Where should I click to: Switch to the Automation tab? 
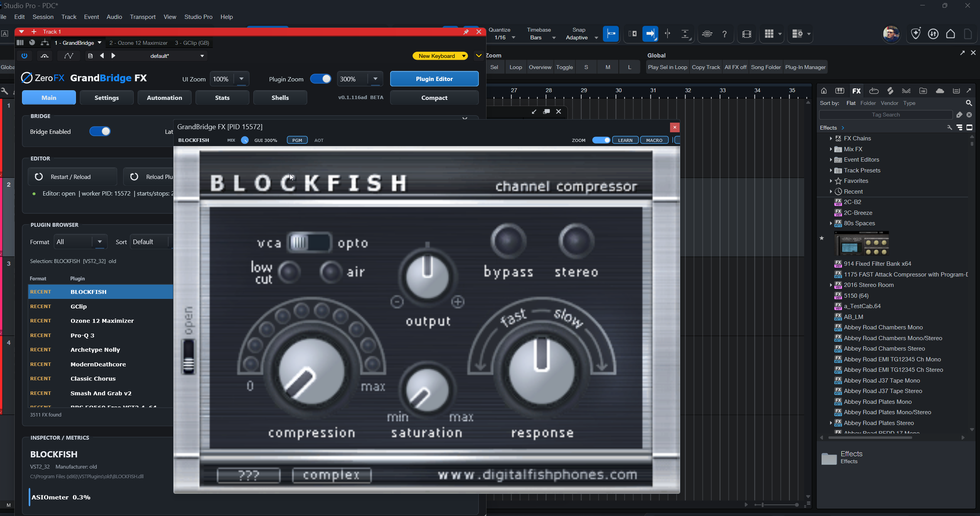(x=164, y=98)
